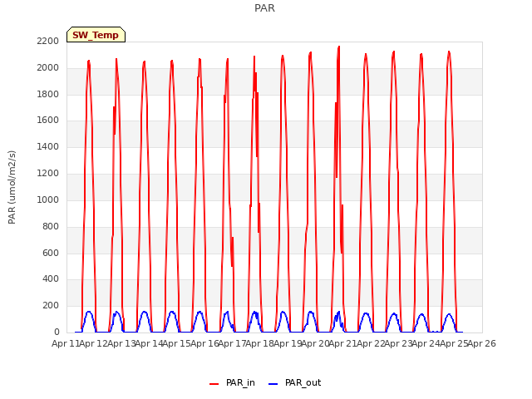Click the Apr 14 x-axis date label

coord(149,343)
